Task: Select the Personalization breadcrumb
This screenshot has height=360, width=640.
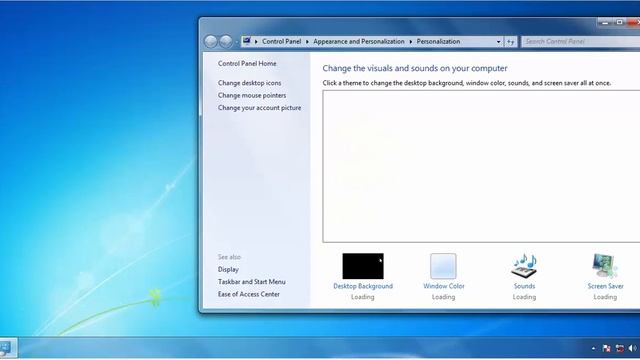Action: (438, 41)
